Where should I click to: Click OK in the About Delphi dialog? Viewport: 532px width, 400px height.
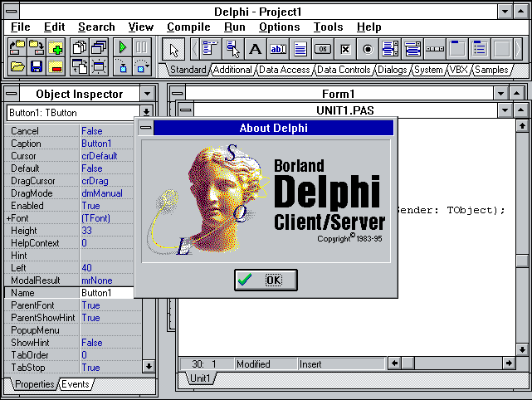[266, 280]
